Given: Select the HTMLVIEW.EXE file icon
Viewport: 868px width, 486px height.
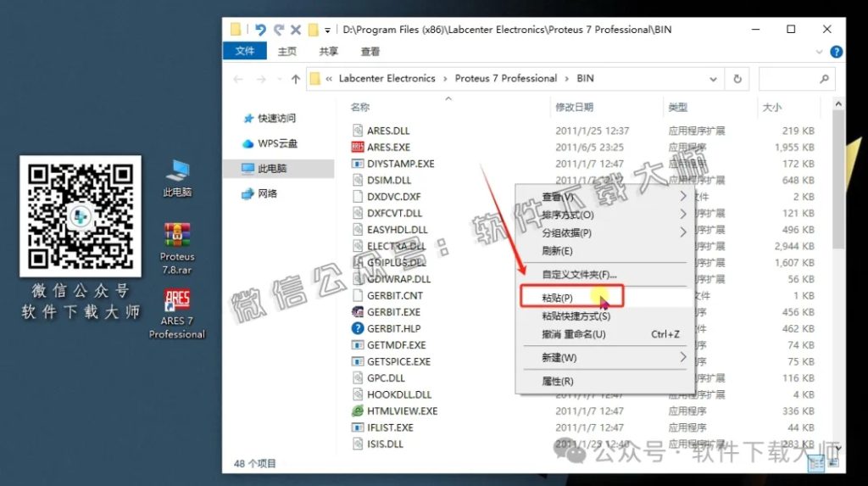Looking at the screenshot, I should [x=358, y=411].
